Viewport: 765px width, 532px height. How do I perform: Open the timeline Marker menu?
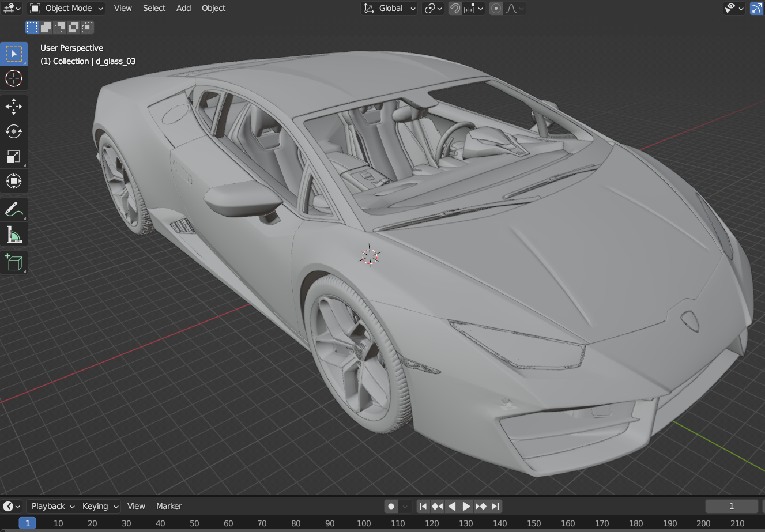point(169,506)
